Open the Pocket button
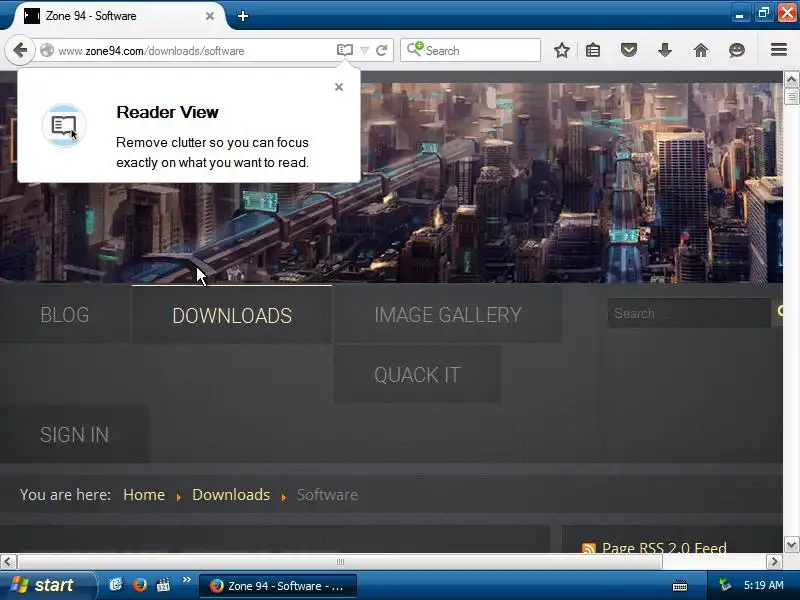 coord(629,50)
